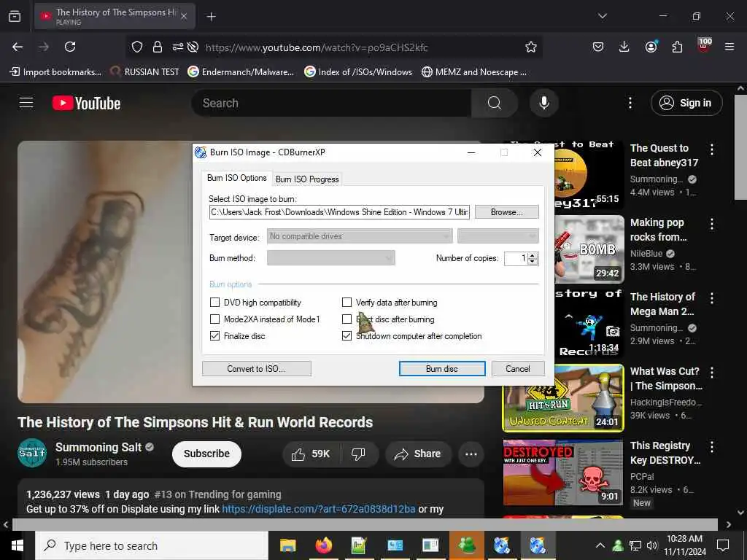
Task: Tick Mode2XA instead of Mode1 option
Action: (215, 319)
